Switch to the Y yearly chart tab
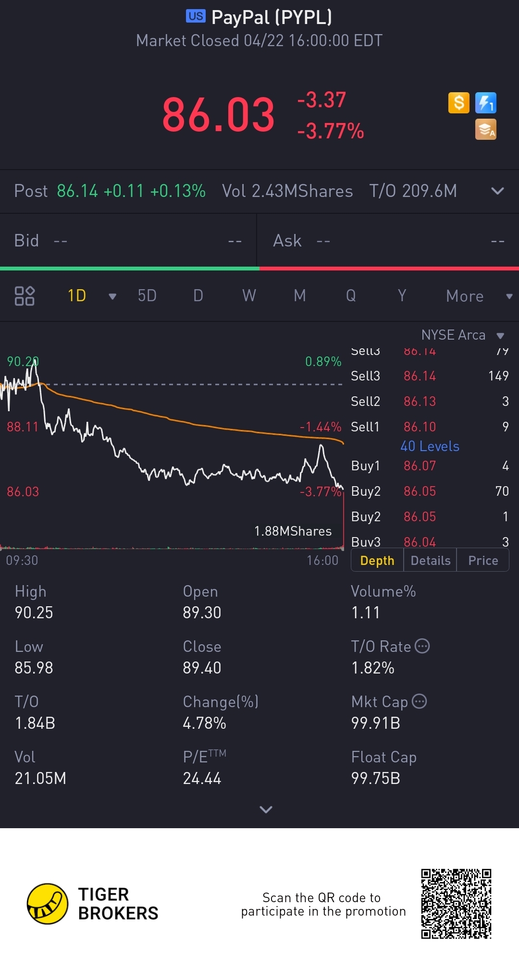The height and width of the screenshot is (980, 519). (402, 295)
